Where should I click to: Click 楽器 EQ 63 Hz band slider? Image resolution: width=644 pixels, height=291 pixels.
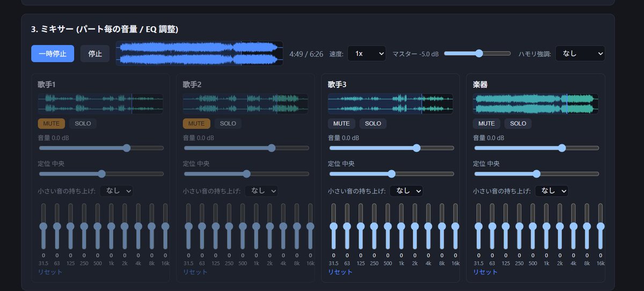tap(492, 227)
